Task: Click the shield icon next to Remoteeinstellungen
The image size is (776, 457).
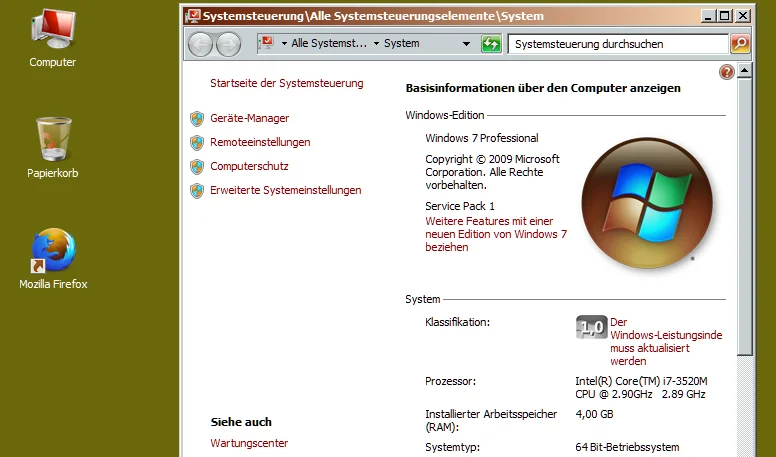Action: pos(197,143)
